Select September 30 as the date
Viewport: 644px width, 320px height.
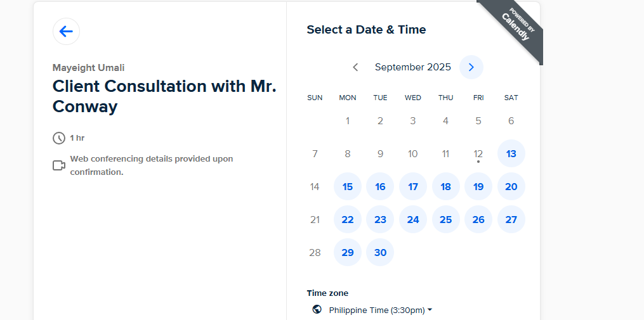(x=380, y=253)
